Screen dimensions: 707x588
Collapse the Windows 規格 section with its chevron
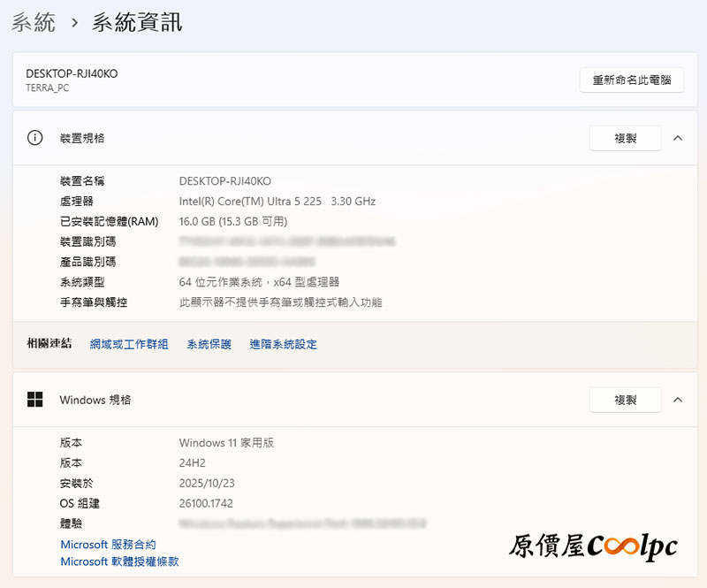(x=678, y=400)
